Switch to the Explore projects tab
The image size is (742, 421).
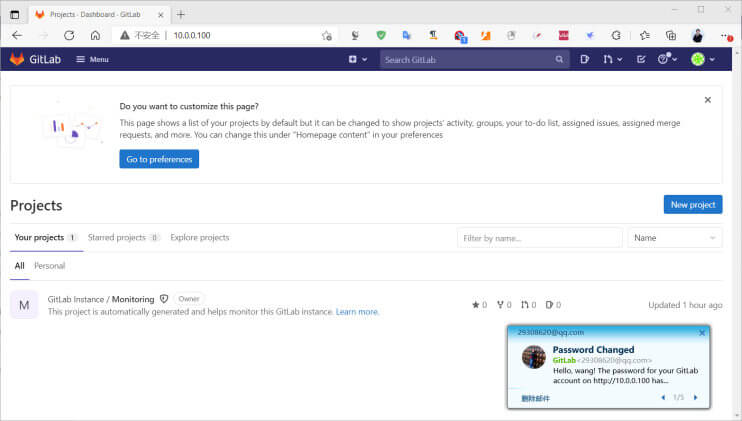pos(200,237)
